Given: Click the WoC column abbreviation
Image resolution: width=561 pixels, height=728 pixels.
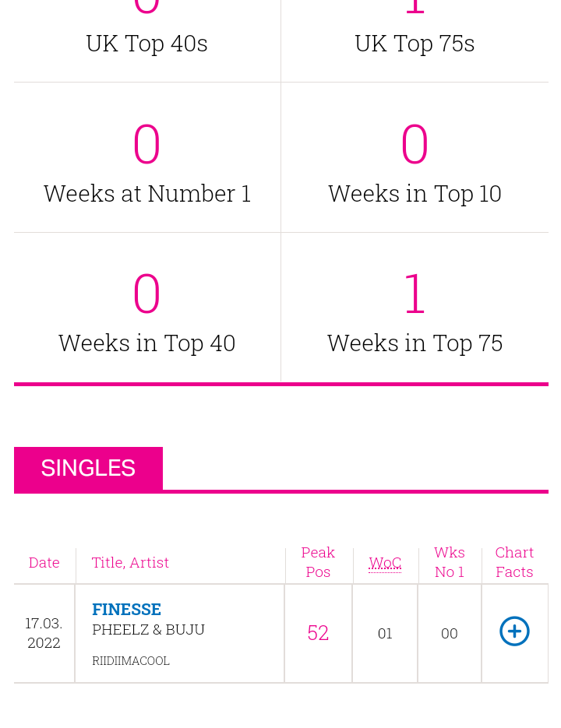Looking at the screenshot, I should point(385,563).
